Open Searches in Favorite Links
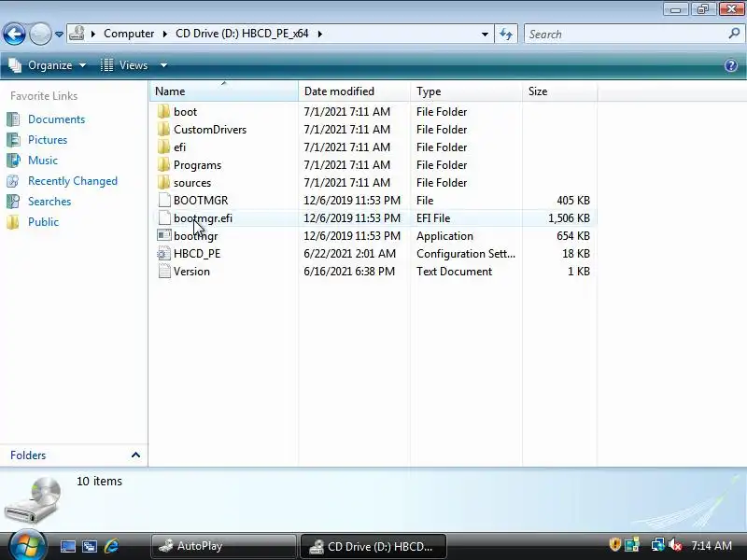The image size is (747, 560). click(x=49, y=202)
